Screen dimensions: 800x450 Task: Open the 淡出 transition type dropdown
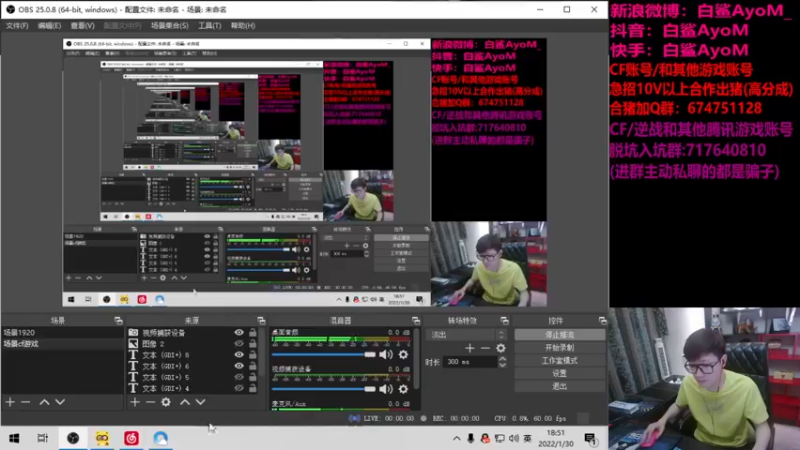(466, 335)
